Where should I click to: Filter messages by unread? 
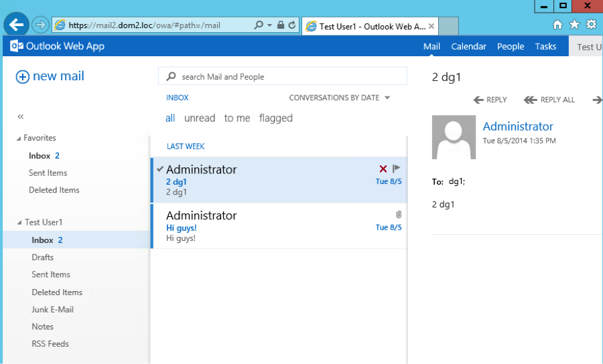[200, 118]
